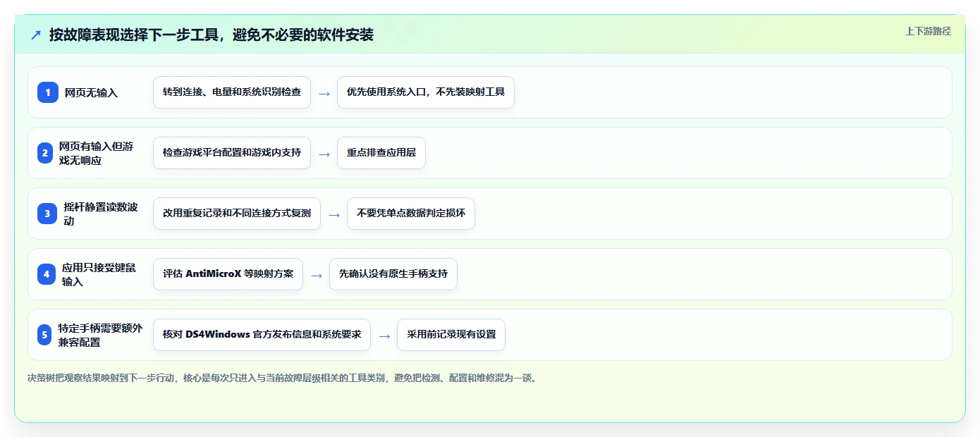Click the 转到连接、电量和系统识别检查 chip
The width and height of the screenshot is (980, 437).
tap(232, 92)
